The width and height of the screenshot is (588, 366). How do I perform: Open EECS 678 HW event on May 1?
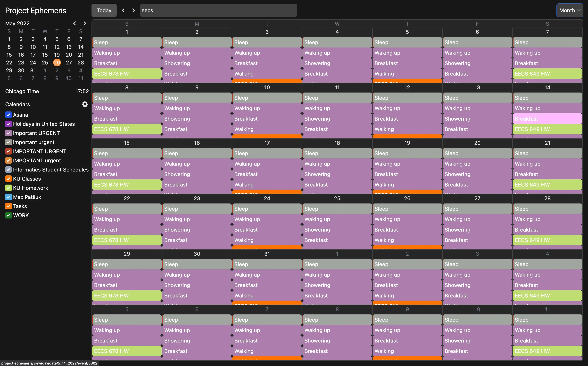click(126, 74)
